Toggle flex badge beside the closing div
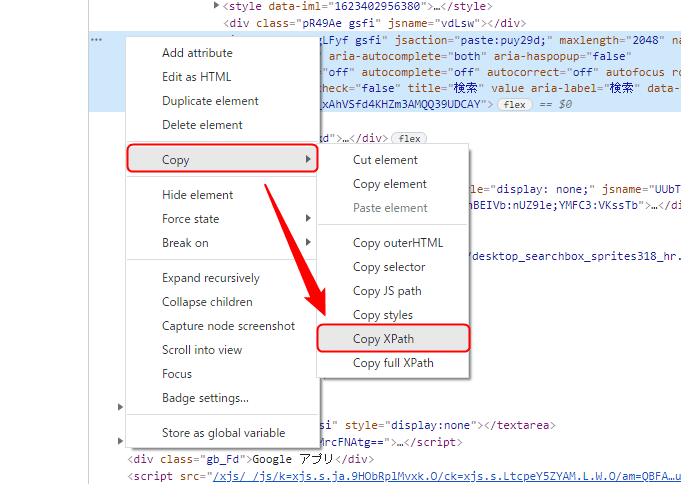681x484 pixels. 409,139
